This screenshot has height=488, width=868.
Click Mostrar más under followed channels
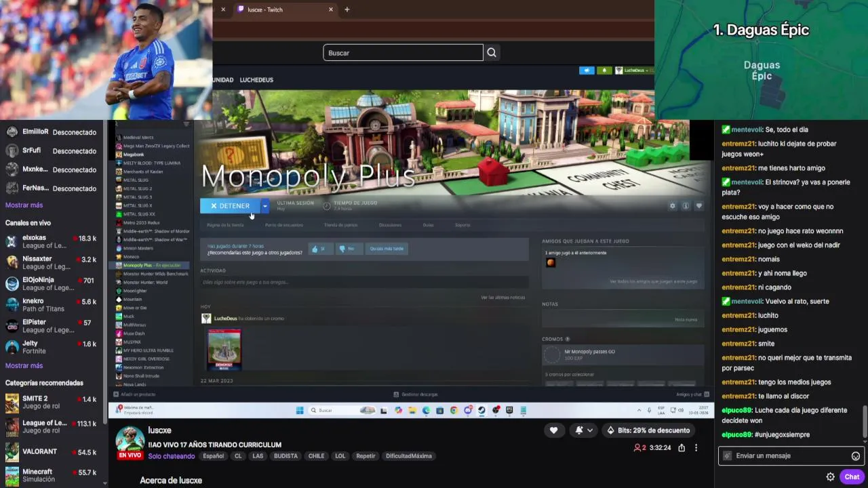[x=24, y=205]
